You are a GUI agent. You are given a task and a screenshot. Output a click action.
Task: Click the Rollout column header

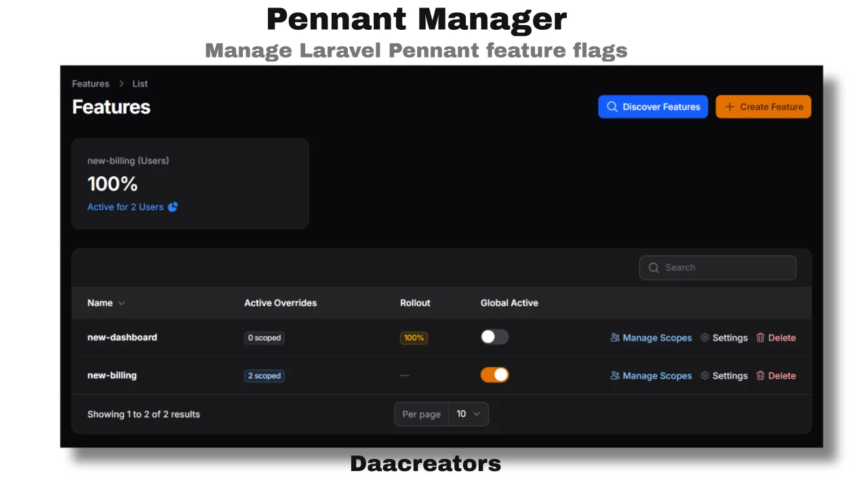click(415, 303)
